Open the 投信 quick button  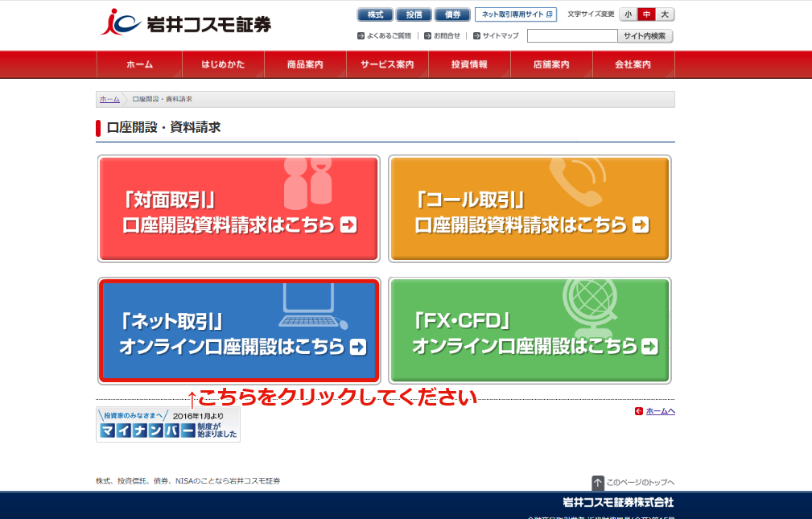tap(414, 14)
